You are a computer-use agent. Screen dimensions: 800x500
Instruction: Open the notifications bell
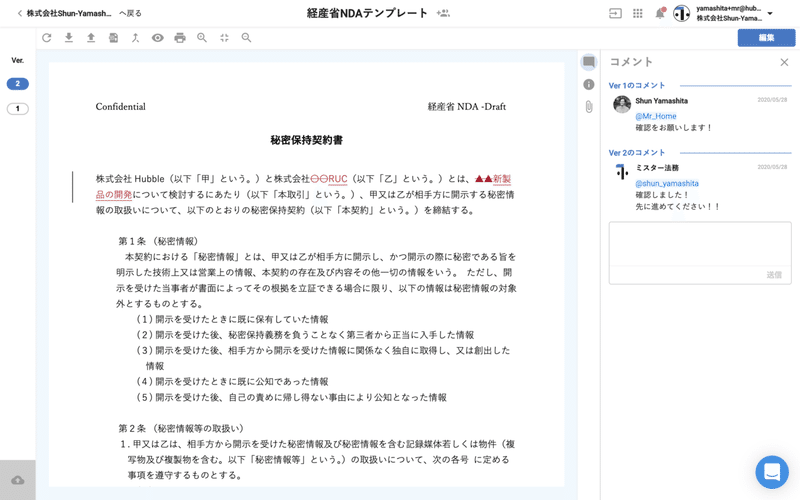660,13
